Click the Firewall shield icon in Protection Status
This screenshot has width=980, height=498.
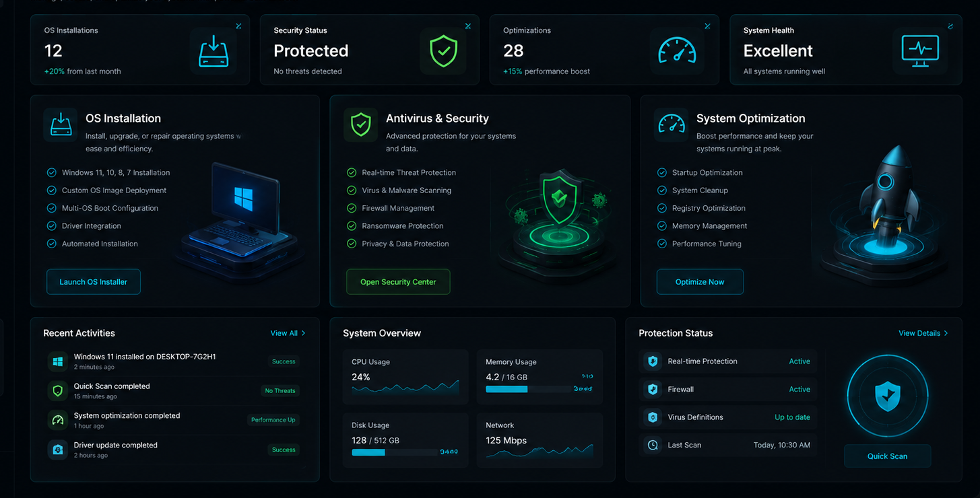(x=652, y=389)
